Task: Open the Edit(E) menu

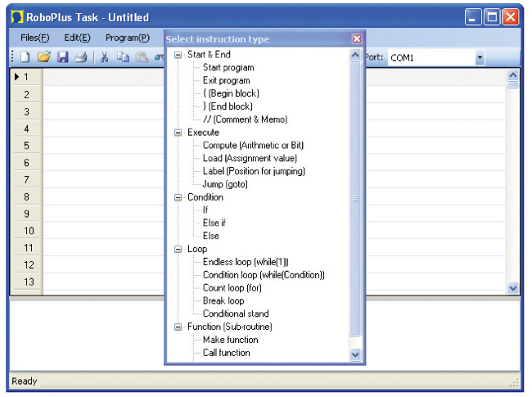Action: tap(78, 38)
